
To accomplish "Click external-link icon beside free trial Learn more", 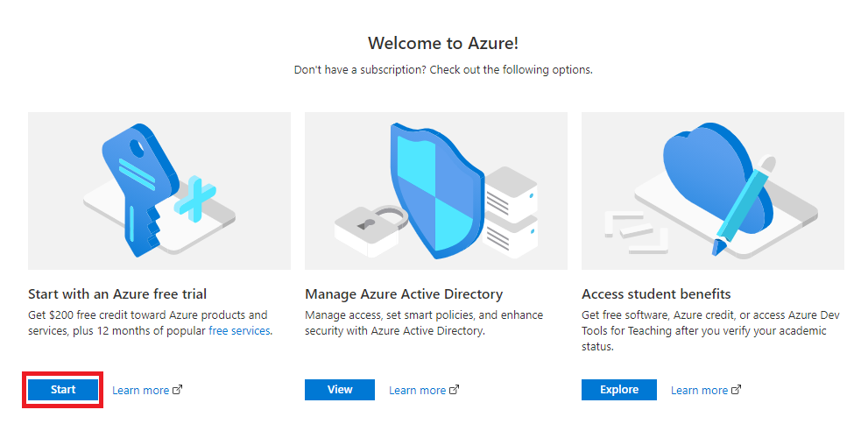I will [x=178, y=390].
